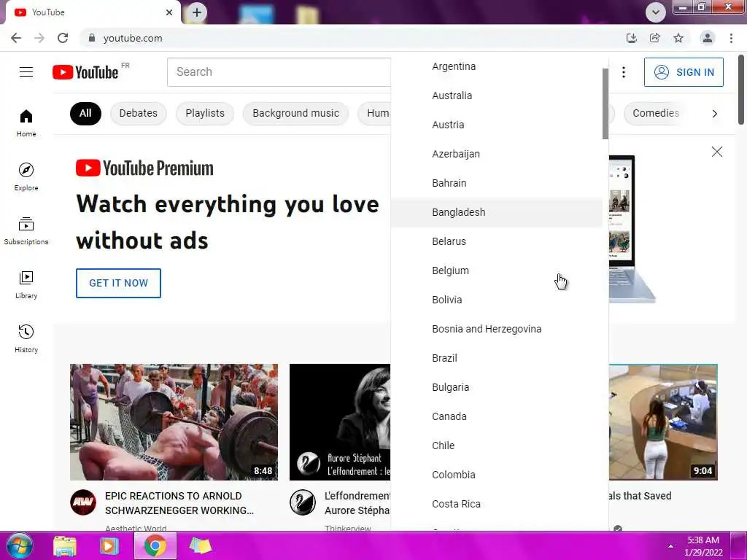
Task: Open the Chrome profile avatar
Action: (708, 38)
